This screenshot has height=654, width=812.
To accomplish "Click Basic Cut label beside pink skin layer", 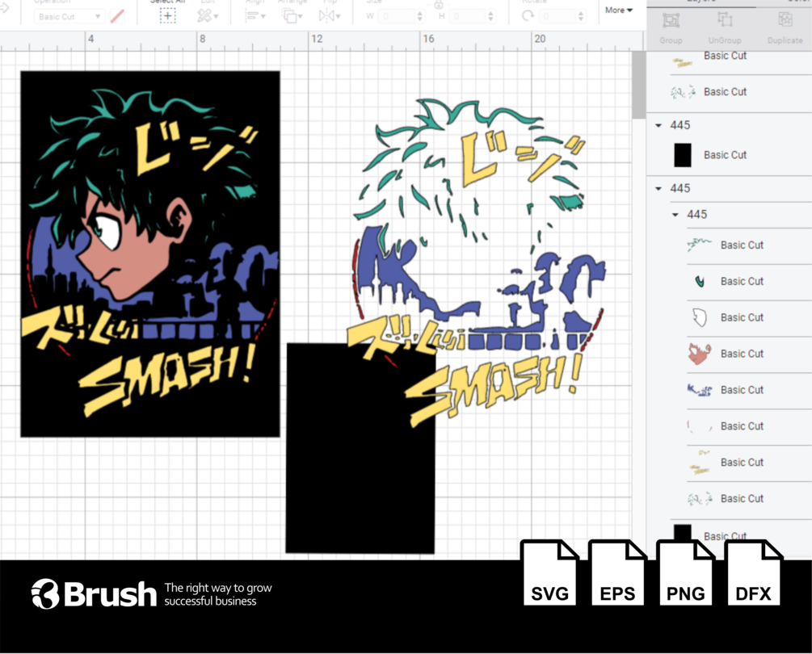I will point(742,354).
